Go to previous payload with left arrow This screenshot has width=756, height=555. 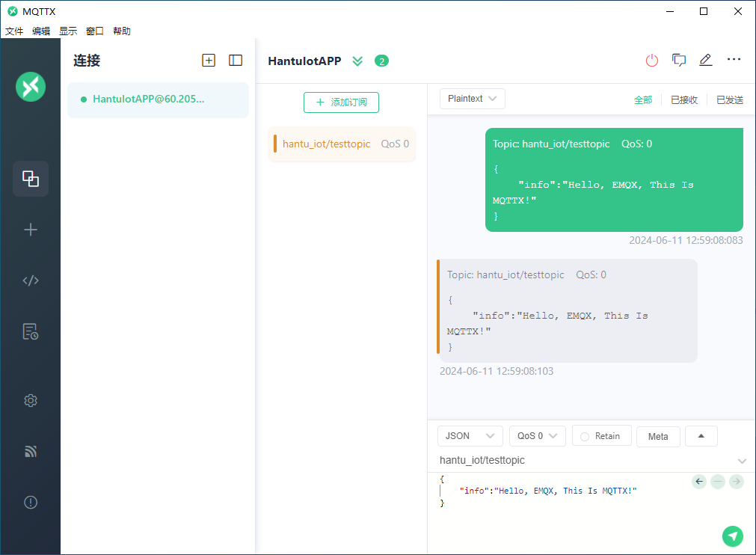click(x=699, y=481)
